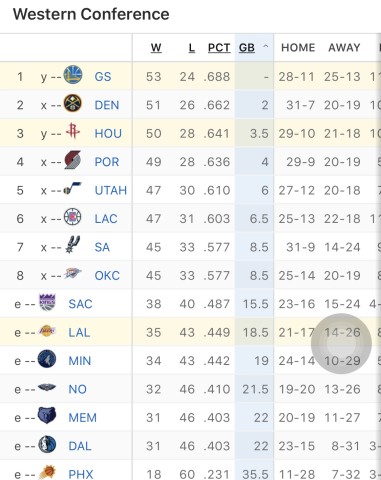Open the UTAH team link
This screenshot has height=480, width=381.
[111, 190]
